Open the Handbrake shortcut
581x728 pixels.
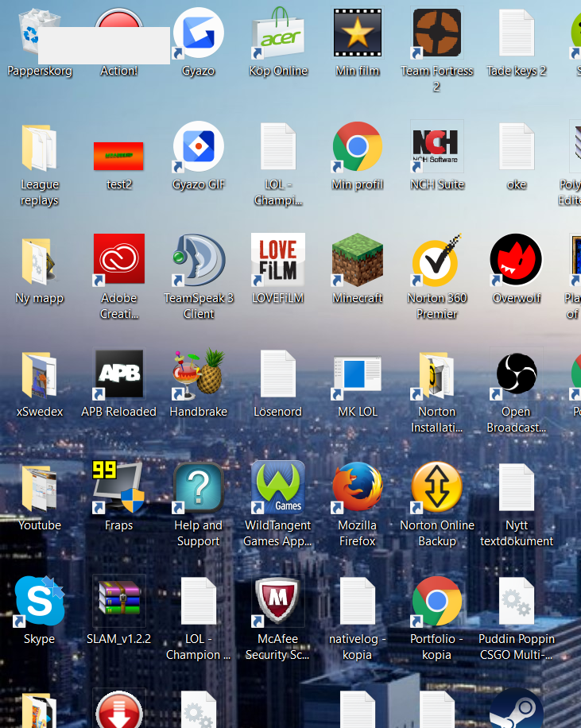(199, 374)
